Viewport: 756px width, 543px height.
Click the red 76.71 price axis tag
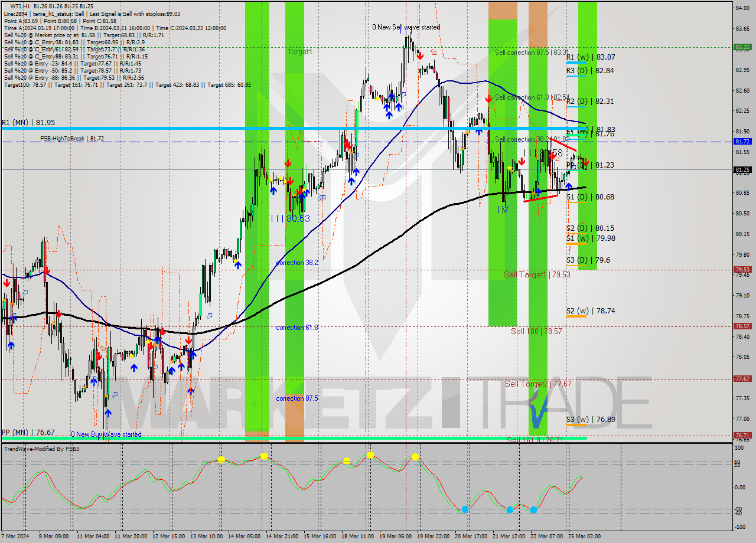click(742, 436)
